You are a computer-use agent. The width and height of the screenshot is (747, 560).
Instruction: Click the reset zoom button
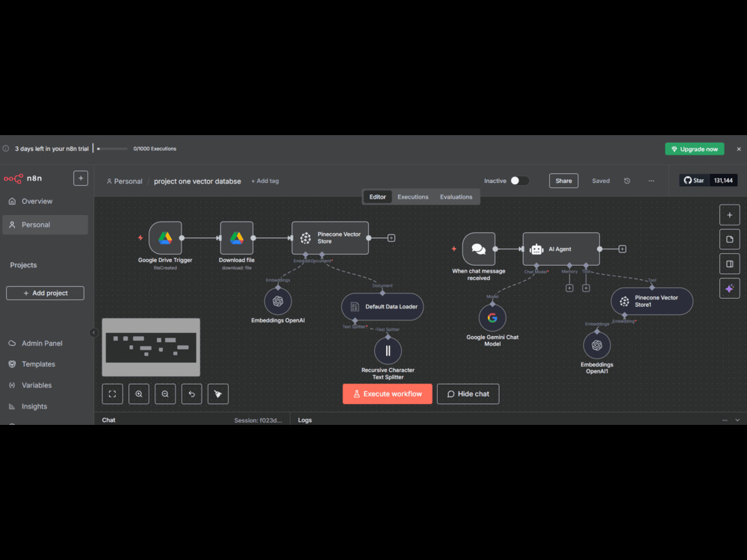[x=191, y=393]
